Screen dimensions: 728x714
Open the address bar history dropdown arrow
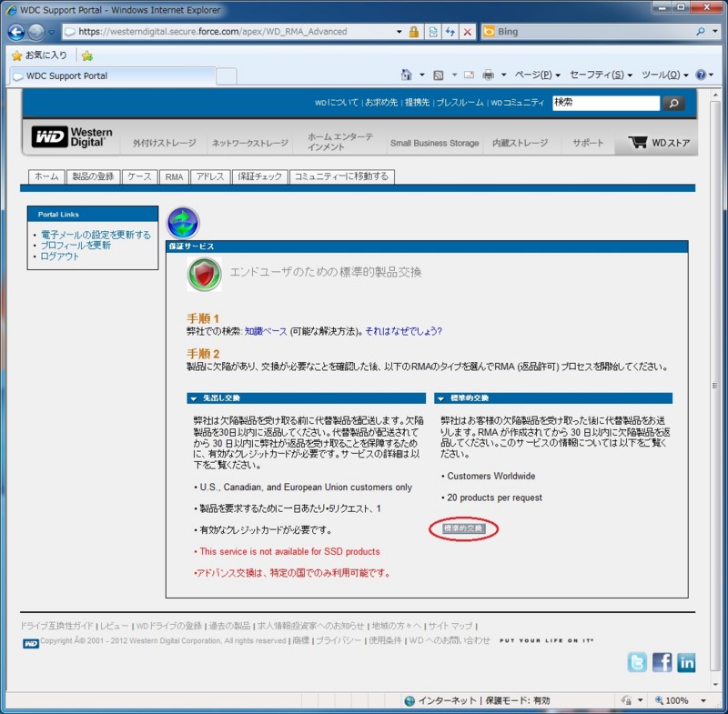coord(398,31)
